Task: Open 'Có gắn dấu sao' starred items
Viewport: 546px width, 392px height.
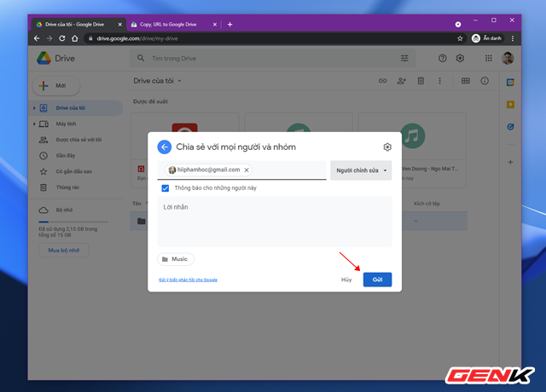Action: [73, 171]
